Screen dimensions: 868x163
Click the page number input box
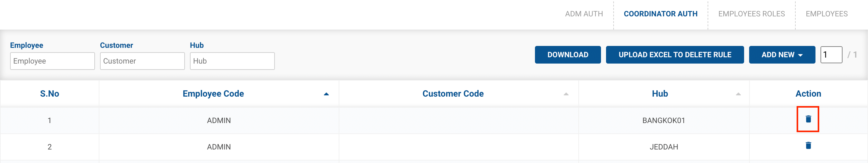point(831,55)
